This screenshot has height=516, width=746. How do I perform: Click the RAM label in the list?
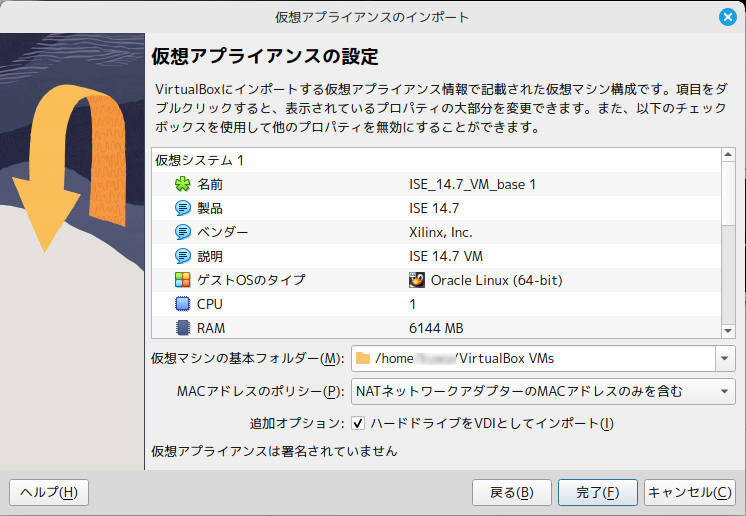(x=211, y=328)
